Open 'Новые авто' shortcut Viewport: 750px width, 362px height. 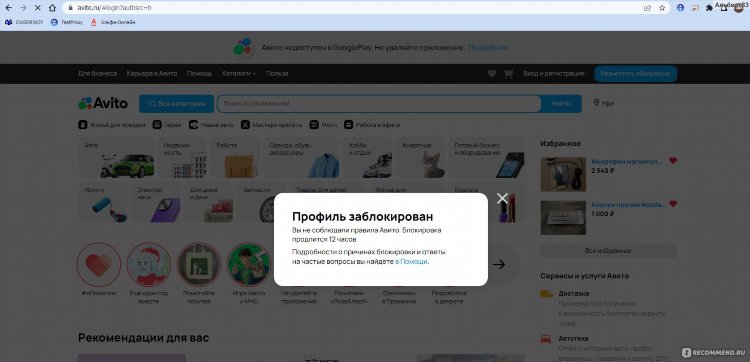tap(211, 125)
